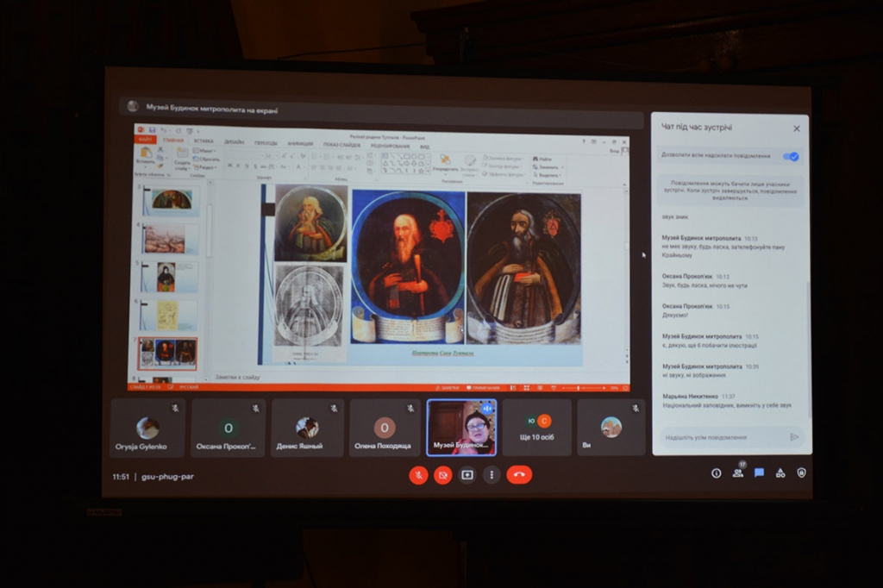The width and height of the screenshot is (883, 588).
Task: Click the Денис Яшный participant tile
Action: [307, 428]
